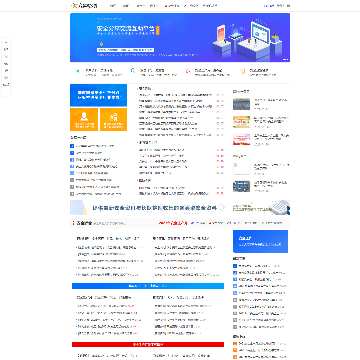Viewport: 360px width, 360px height.
Task: Open the orange feature icon below the banner
Action: [243, 71]
